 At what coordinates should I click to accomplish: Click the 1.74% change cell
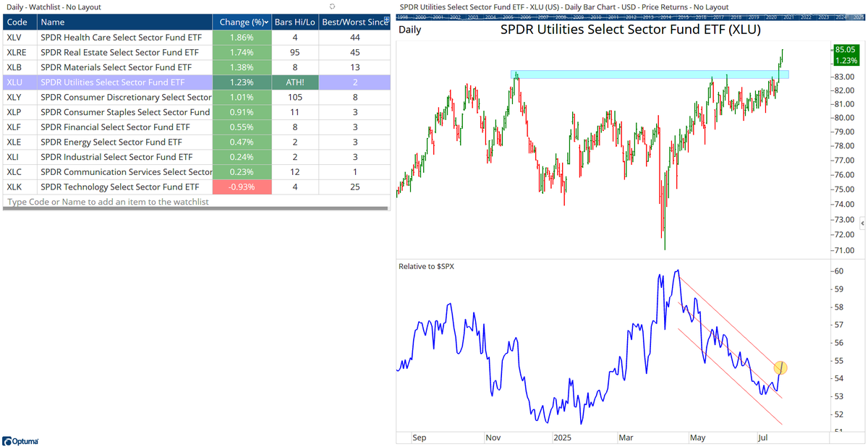242,52
